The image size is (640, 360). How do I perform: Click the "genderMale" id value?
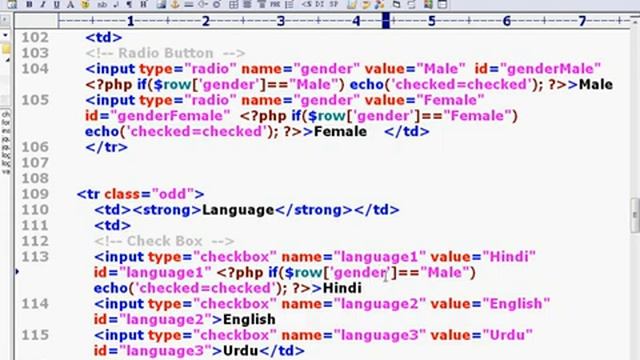[550, 69]
